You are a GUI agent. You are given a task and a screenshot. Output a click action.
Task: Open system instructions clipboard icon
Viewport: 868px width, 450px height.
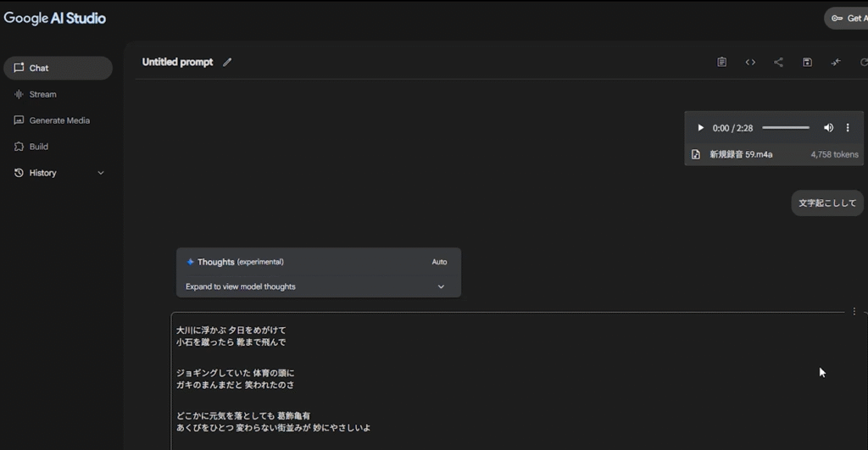[x=722, y=62]
